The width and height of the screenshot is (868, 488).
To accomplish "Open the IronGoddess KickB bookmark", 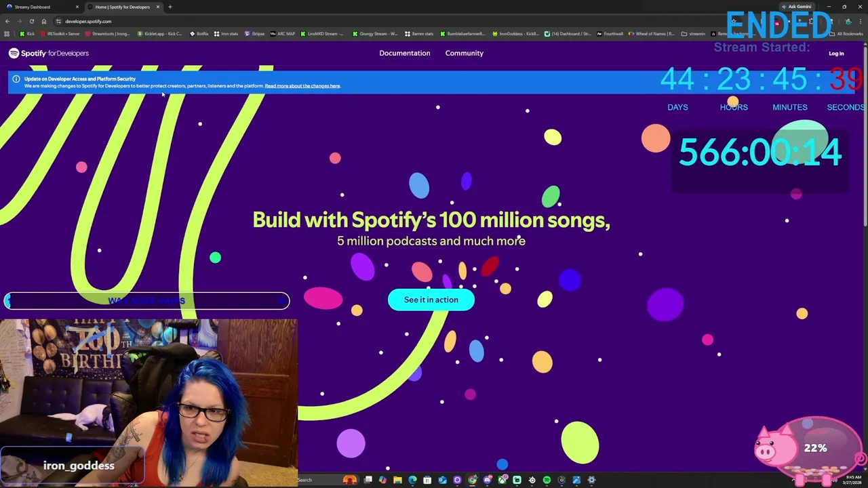I will click(515, 33).
